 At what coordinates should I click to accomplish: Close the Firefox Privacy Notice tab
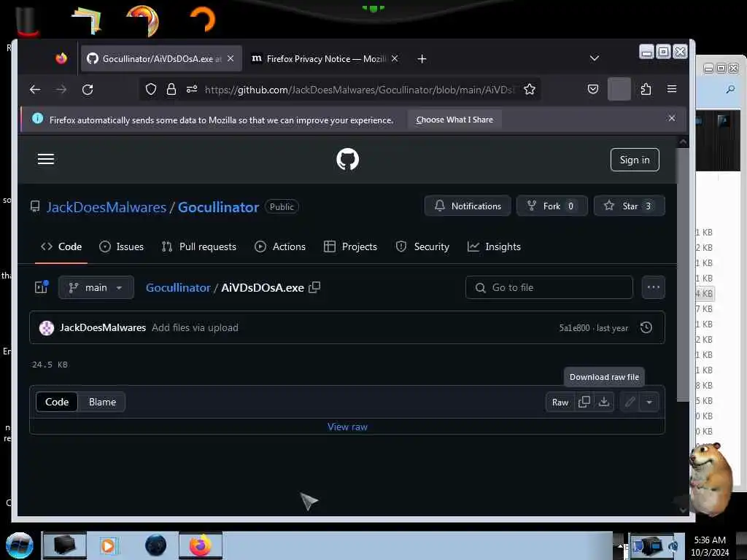(x=395, y=58)
